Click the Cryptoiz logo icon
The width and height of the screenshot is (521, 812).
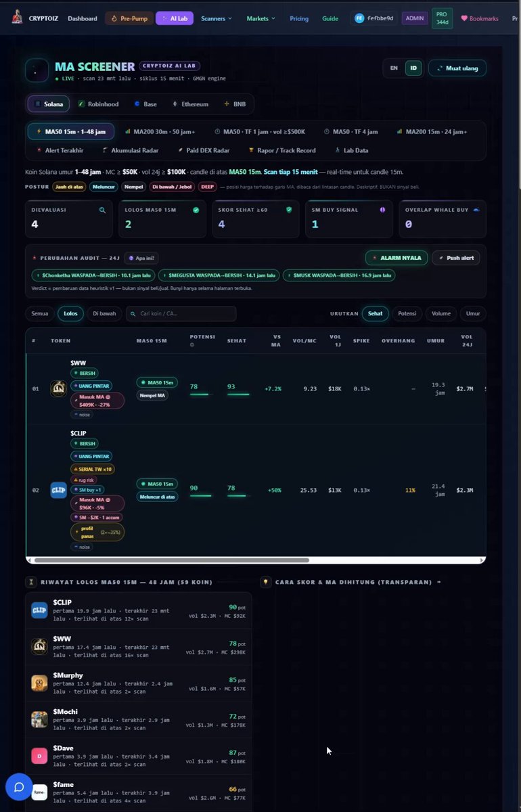(x=17, y=18)
